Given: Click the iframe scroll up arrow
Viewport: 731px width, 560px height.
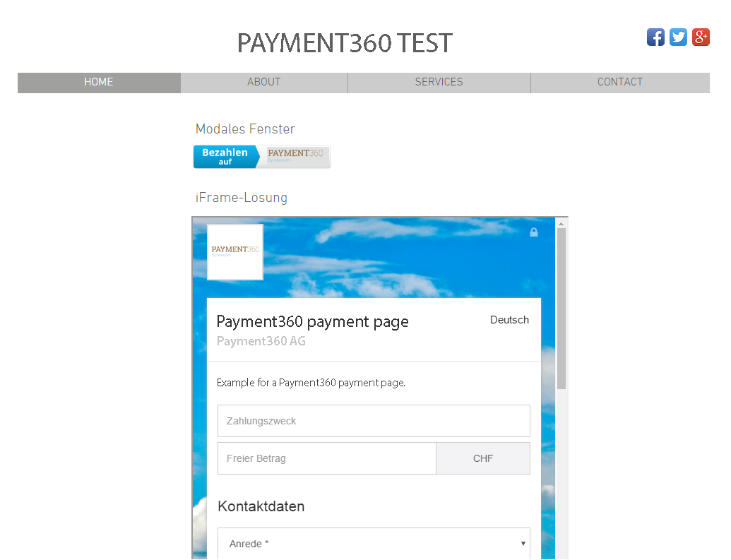Looking at the screenshot, I should (x=561, y=223).
